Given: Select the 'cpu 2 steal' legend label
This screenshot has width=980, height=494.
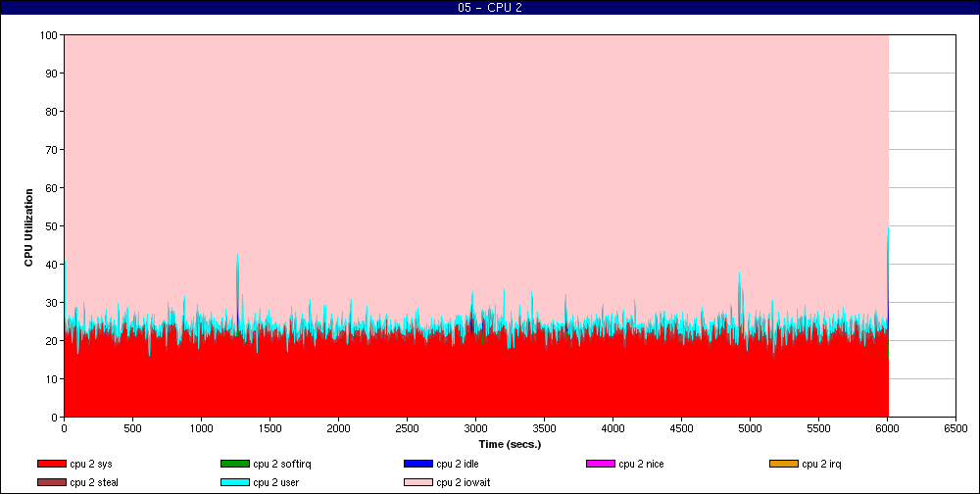Looking at the screenshot, I should click(x=94, y=482).
